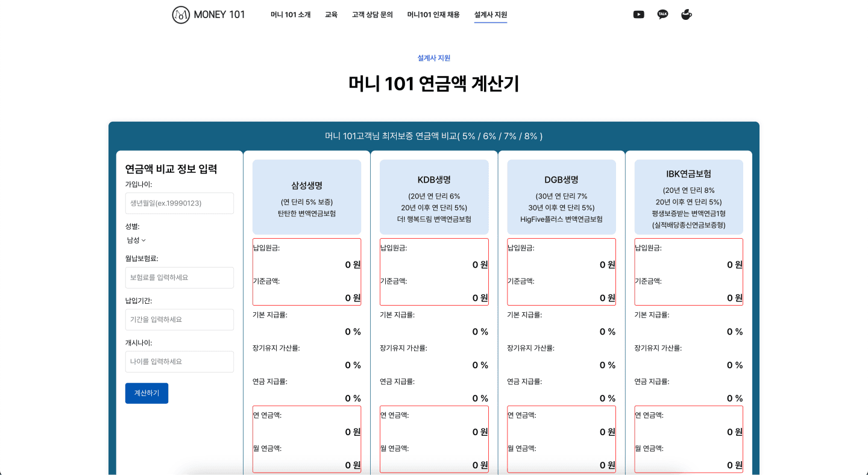The image size is (868, 475).
Task: Click the 최저보증 연금액 비교 banner text
Action: pos(434,136)
